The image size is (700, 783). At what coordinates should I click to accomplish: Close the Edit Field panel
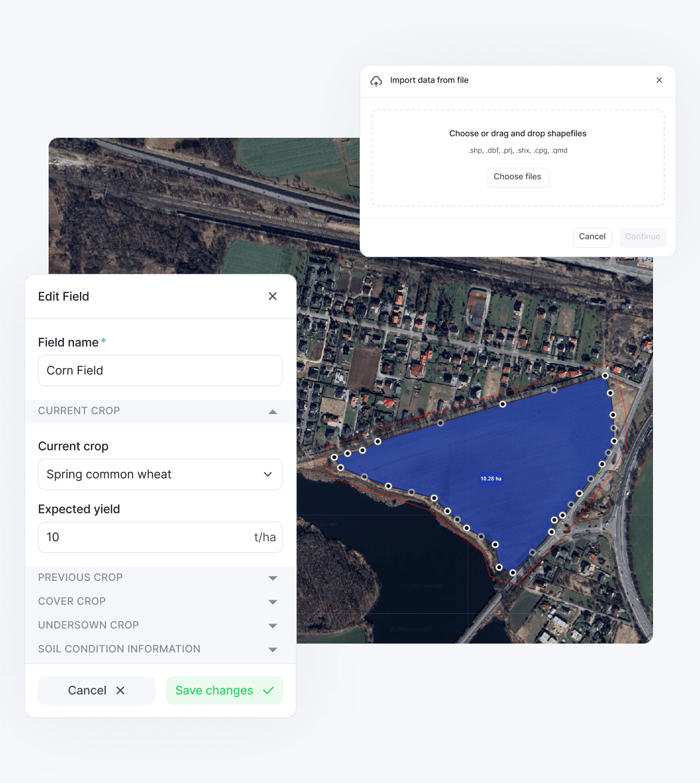coord(273,296)
